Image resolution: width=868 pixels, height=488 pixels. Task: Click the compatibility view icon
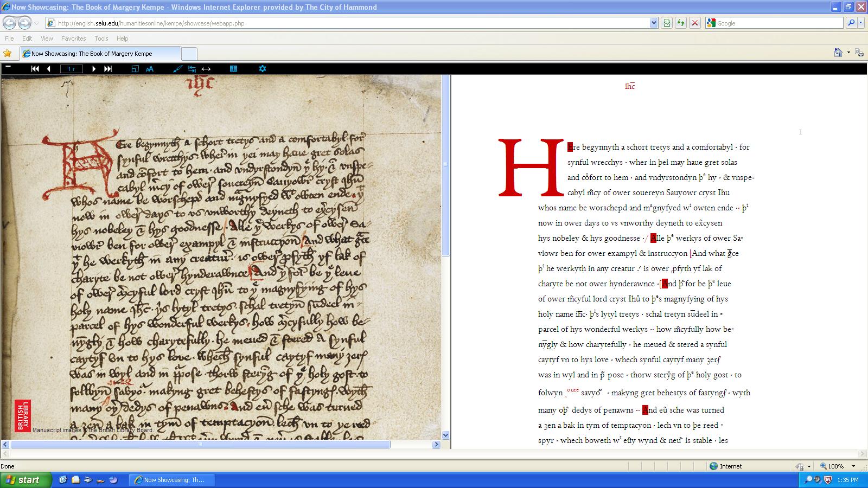click(x=667, y=23)
